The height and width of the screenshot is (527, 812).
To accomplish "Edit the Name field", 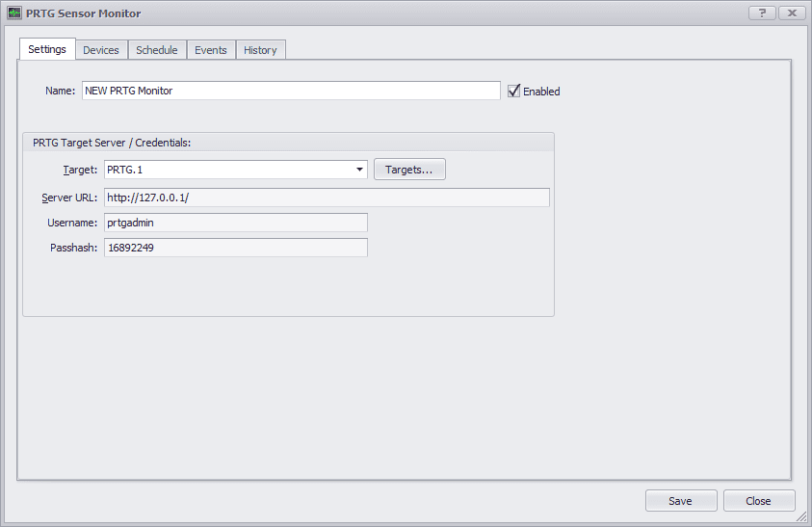I will pos(291,91).
